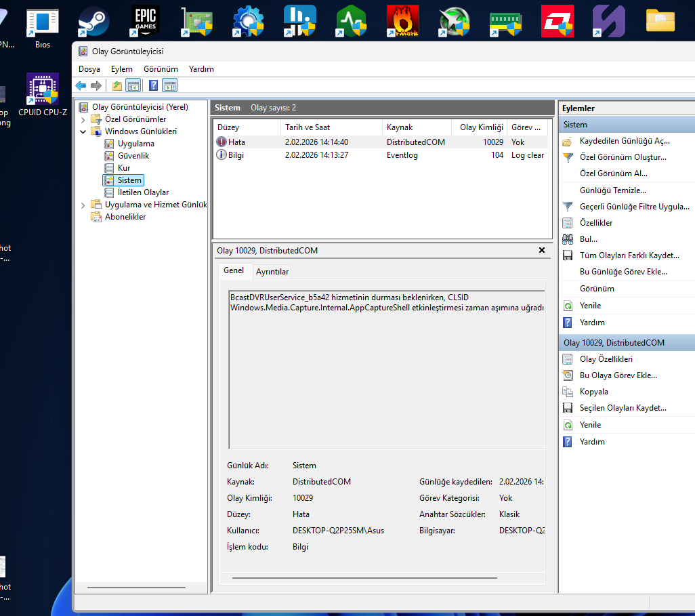Select the DistributedCOM source cell in list
The image size is (695, 616).
[416, 142]
